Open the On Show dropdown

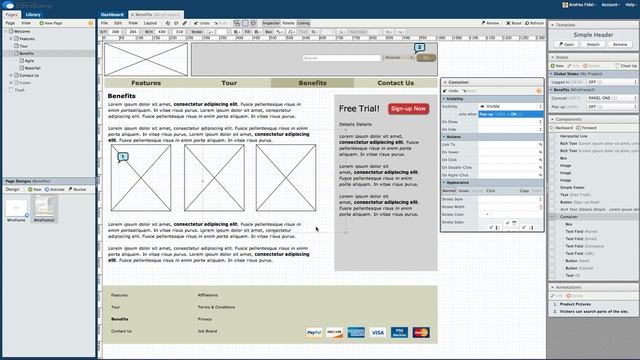point(511,122)
